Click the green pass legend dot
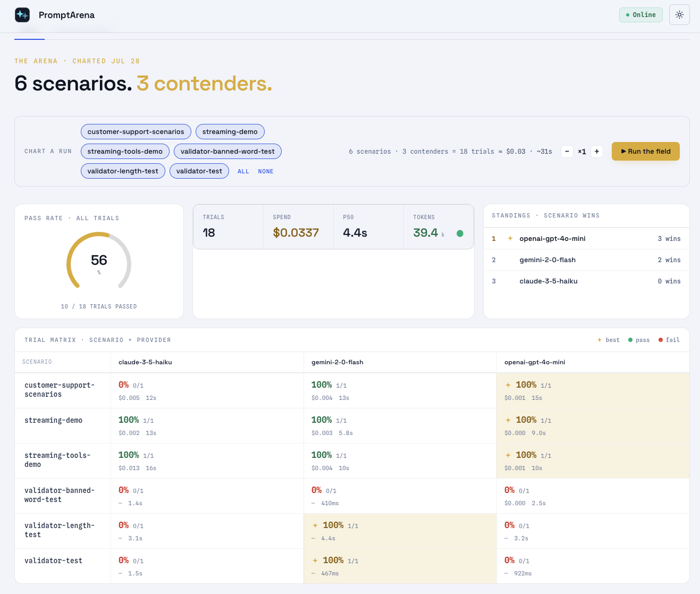 click(x=630, y=340)
